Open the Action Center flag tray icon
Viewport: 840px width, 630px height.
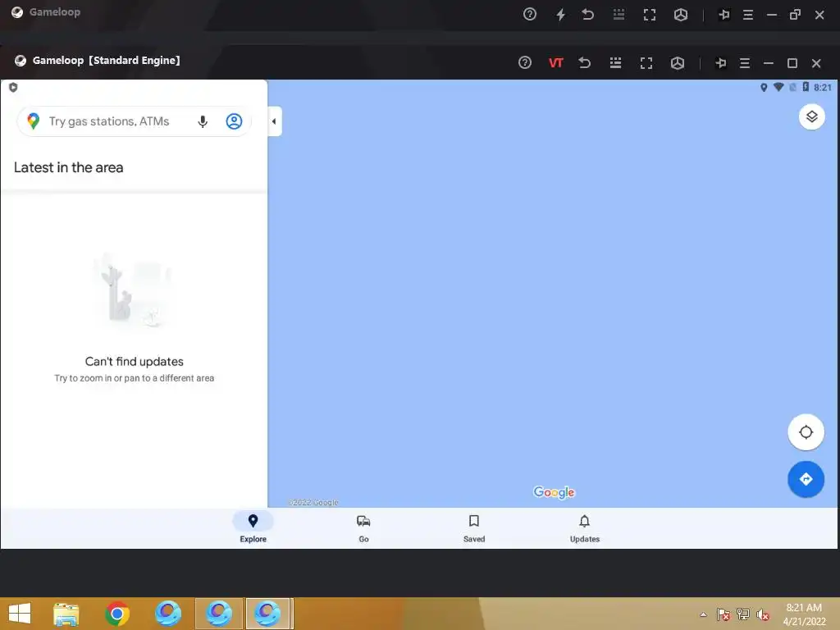(724, 614)
